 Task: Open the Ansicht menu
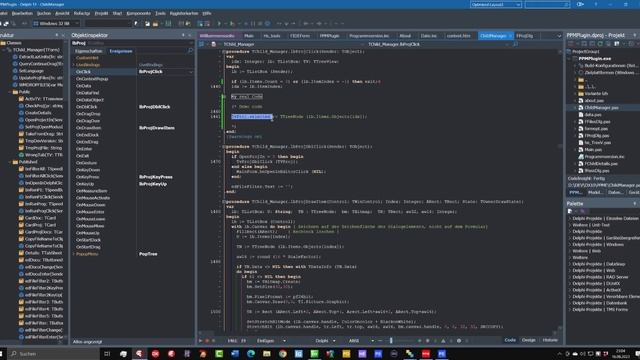62,13
